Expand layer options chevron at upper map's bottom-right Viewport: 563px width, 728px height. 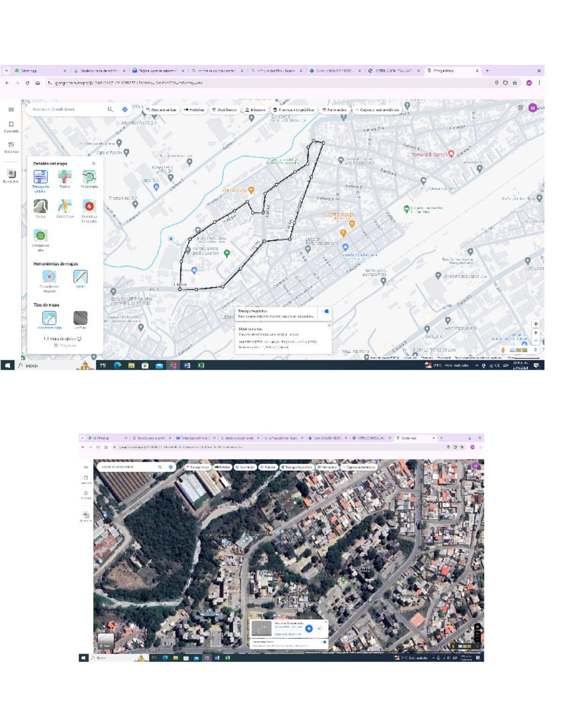[535, 350]
